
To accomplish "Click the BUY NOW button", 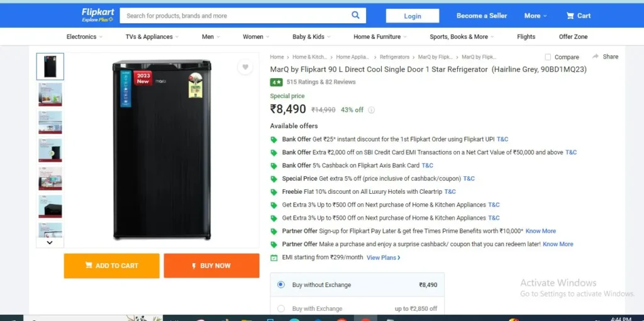I will coord(211,266).
